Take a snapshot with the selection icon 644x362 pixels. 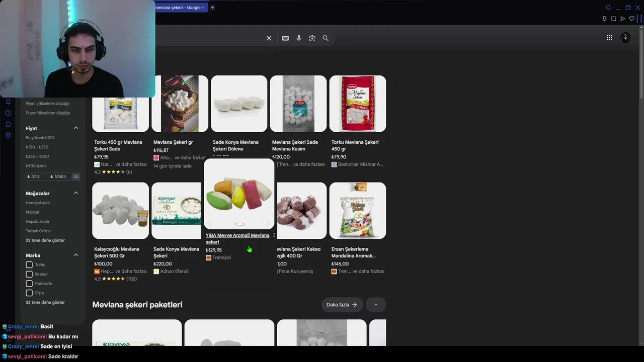pos(613,19)
